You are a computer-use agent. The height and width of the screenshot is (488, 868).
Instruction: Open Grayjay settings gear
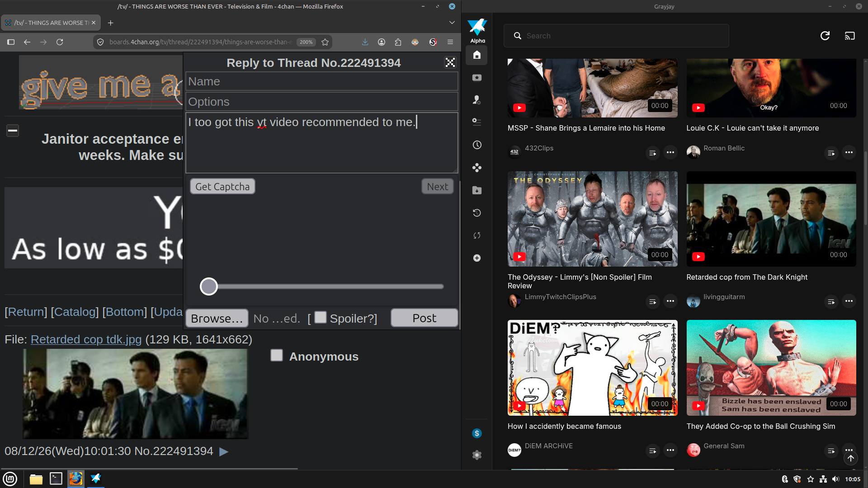pyautogui.click(x=476, y=455)
